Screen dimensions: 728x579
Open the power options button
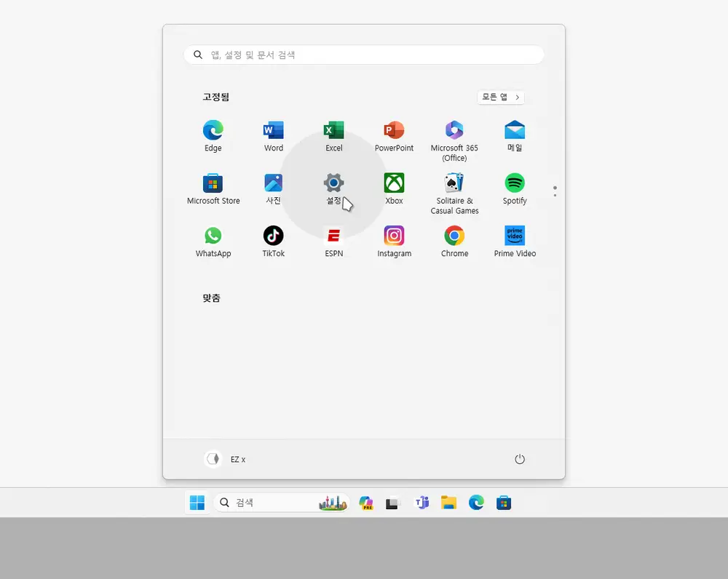[x=520, y=459]
